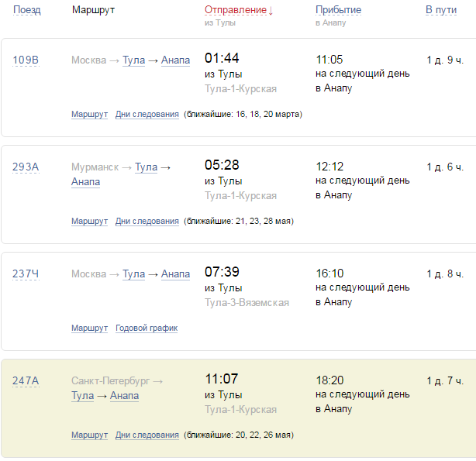Open train 247А details
The image size is (476, 461).
click(x=26, y=380)
